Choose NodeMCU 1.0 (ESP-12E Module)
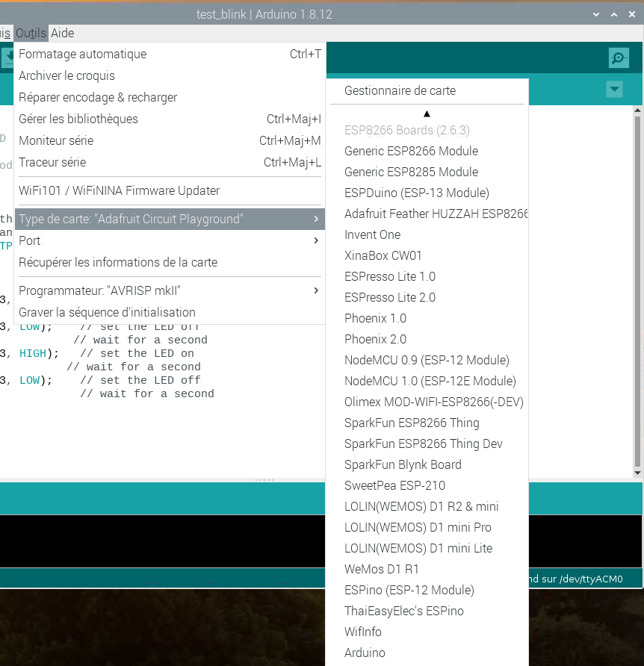 click(427, 381)
